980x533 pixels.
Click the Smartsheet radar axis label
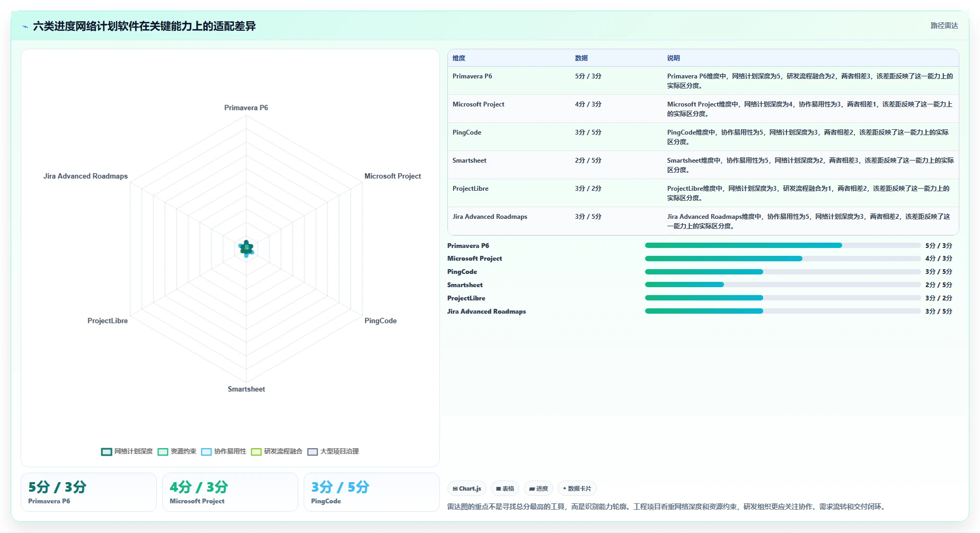[x=246, y=389]
